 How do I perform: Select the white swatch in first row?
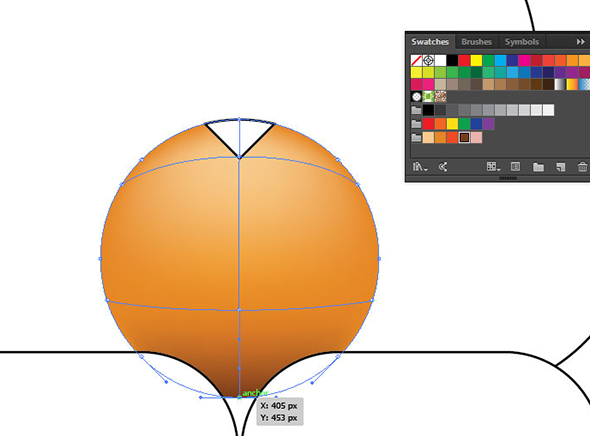(x=440, y=60)
